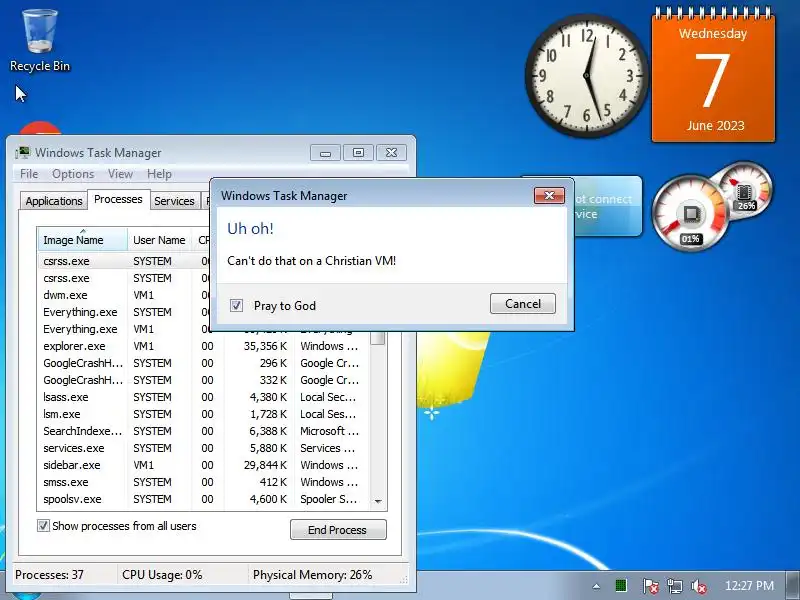Toggle the Pray to God checkbox

pos(236,306)
